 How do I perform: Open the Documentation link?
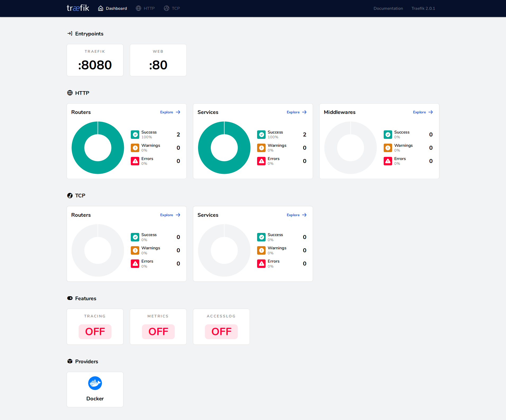coord(388,8)
